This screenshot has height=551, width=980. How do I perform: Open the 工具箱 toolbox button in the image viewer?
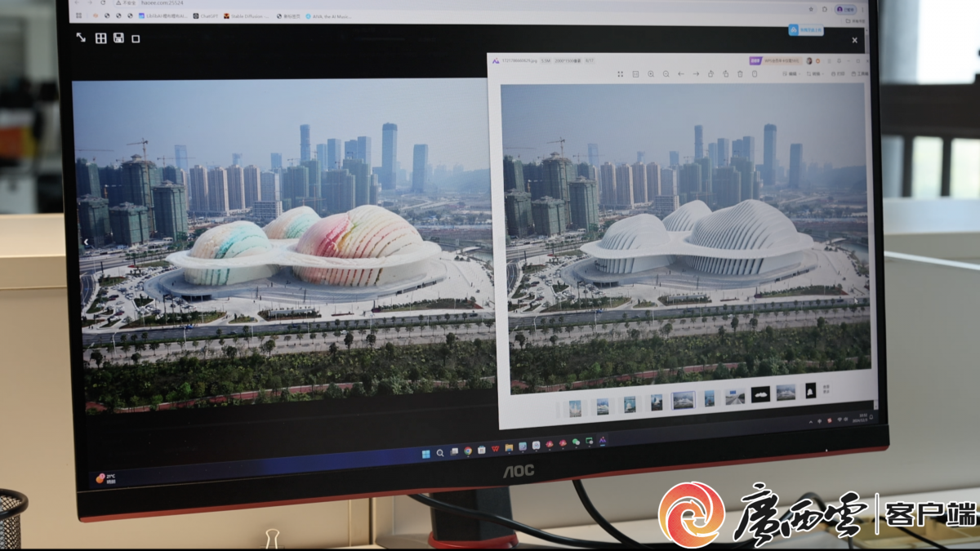pyautogui.click(x=860, y=73)
